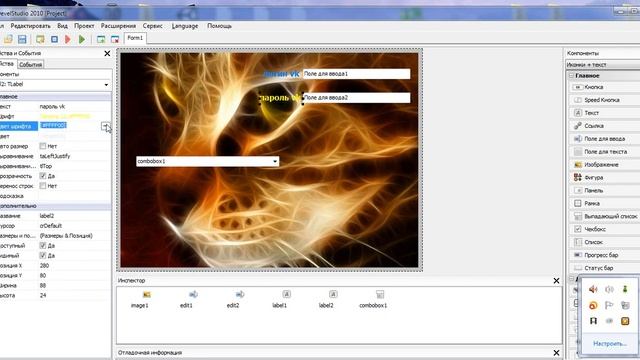Toggle the auto size checkbox
This screenshot has width=640, height=360.
coord(42,146)
